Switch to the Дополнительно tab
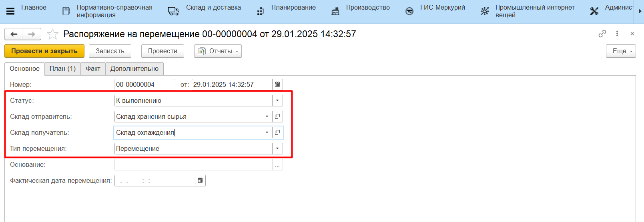The height and width of the screenshot is (222, 644). 134,69
